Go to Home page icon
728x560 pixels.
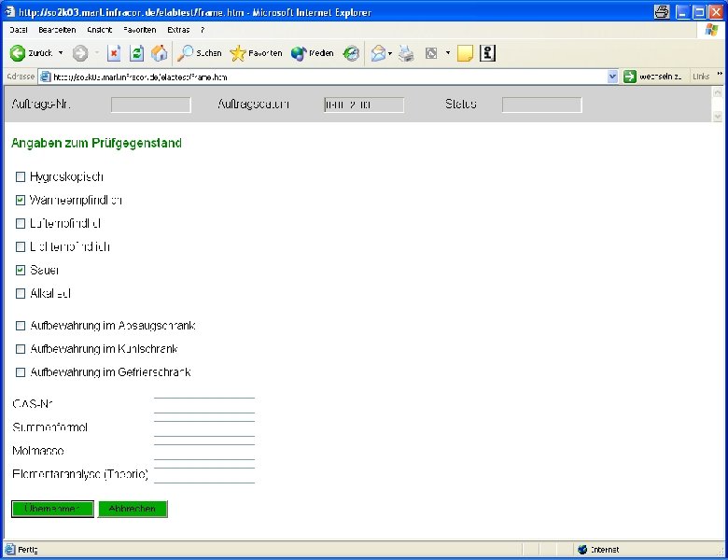(160, 53)
